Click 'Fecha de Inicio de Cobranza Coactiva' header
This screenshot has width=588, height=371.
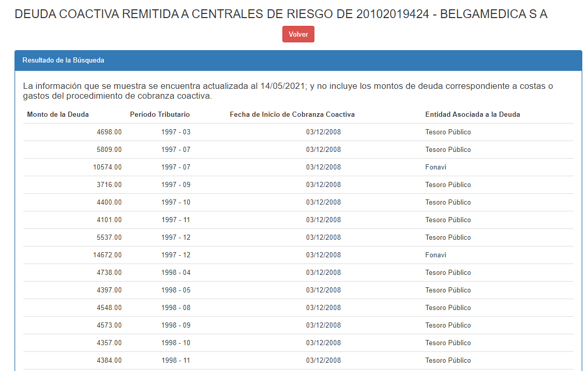(292, 114)
